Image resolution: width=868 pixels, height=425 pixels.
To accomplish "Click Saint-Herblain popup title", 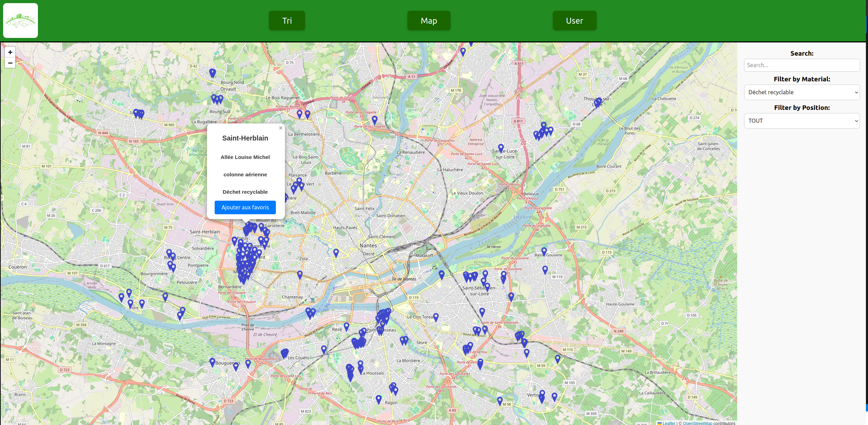I will click(x=245, y=138).
